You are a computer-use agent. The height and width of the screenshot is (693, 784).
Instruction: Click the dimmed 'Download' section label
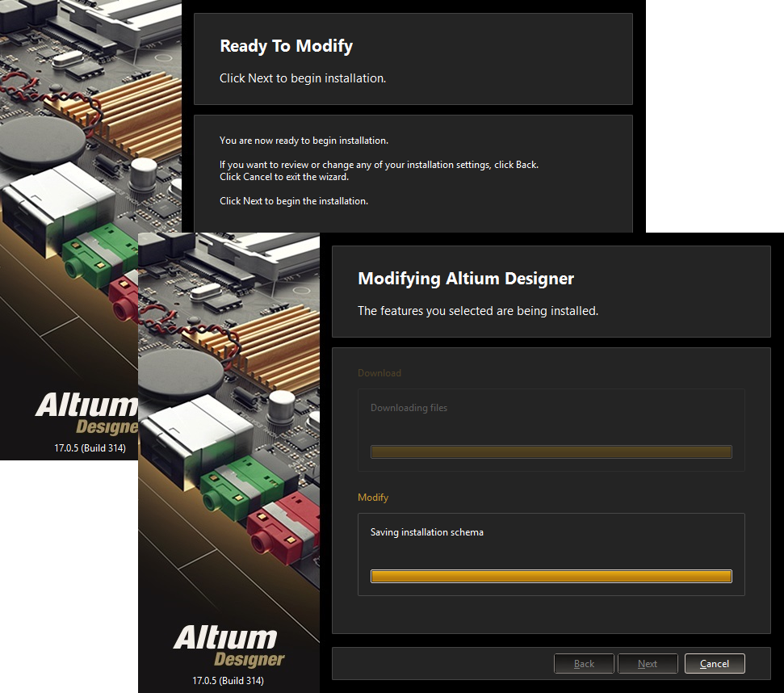click(379, 373)
